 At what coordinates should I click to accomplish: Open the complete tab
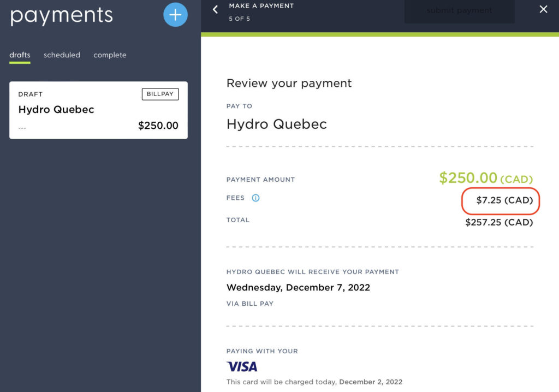[110, 55]
